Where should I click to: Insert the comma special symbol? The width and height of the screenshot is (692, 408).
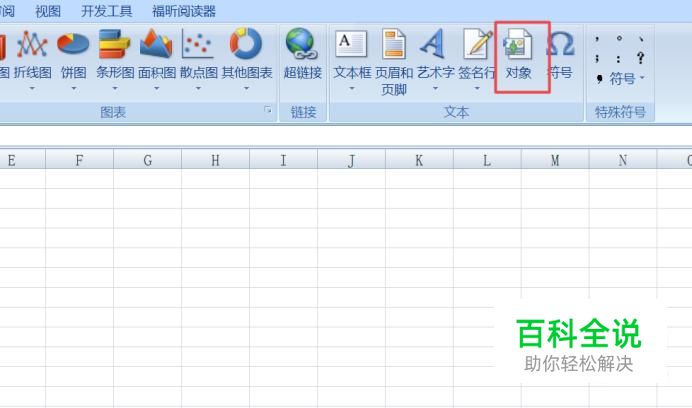tap(597, 39)
